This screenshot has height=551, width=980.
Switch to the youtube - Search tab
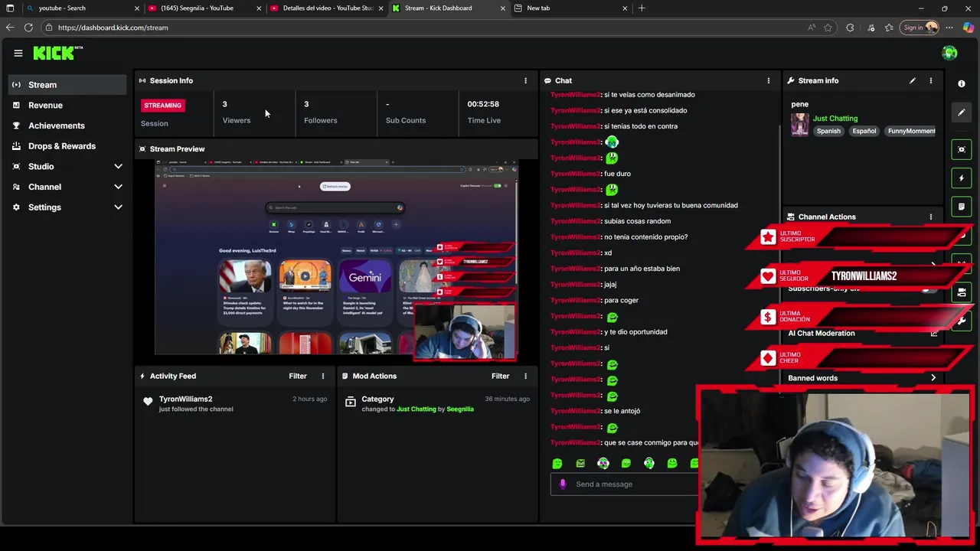[x=81, y=8]
